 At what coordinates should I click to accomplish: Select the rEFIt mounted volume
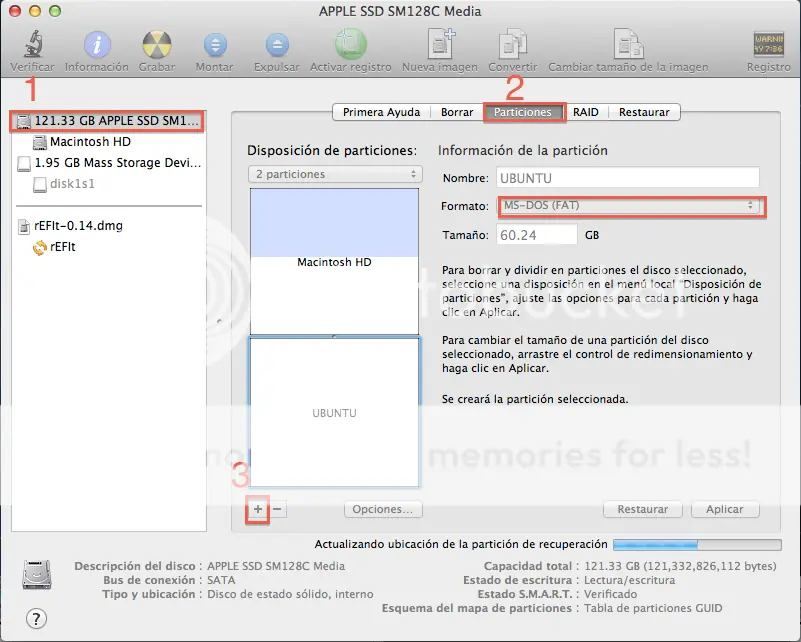pyautogui.click(x=54, y=247)
